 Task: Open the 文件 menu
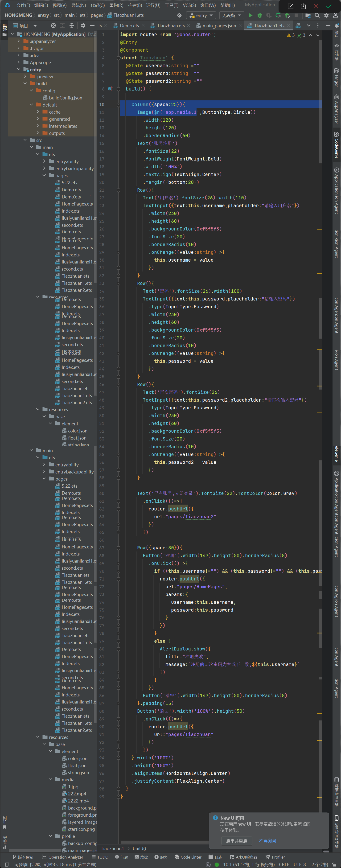[23, 5]
